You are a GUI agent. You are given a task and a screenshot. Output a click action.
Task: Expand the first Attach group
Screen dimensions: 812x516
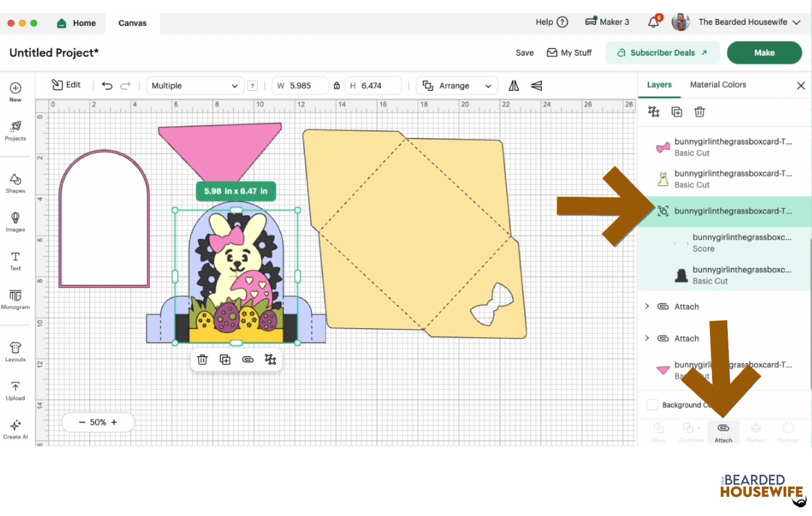647,306
